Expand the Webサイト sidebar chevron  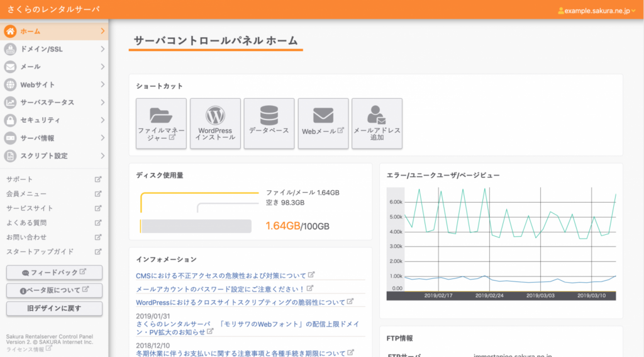(x=103, y=84)
